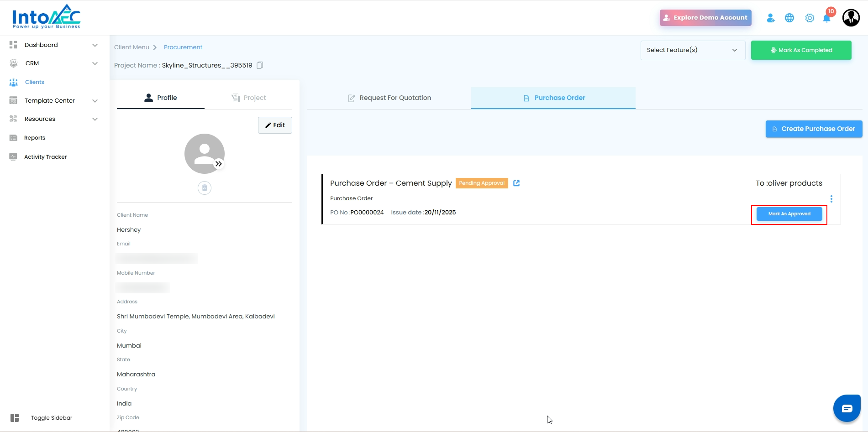Image resolution: width=868 pixels, height=432 pixels.
Task: Switch to the Profile tab
Action: (161, 98)
